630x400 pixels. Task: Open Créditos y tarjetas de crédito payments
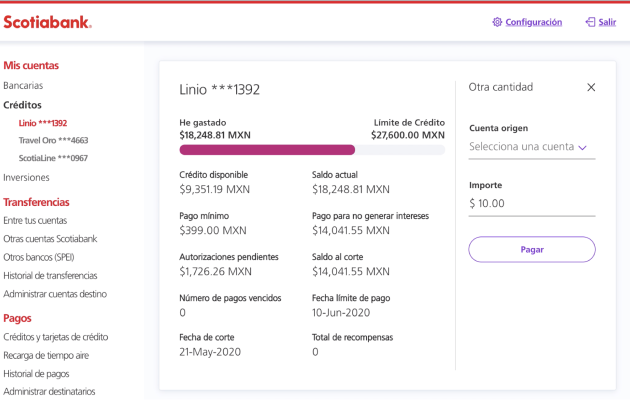[x=55, y=337]
